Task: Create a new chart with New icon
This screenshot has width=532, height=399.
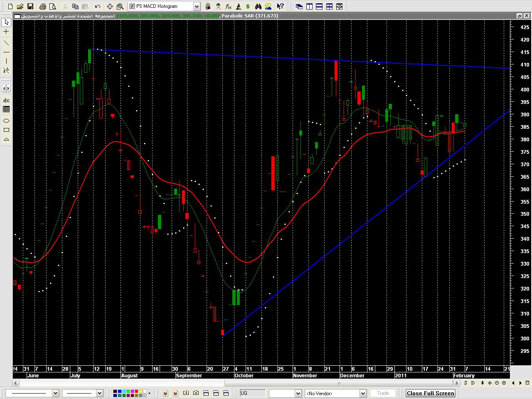Action: (x=10, y=6)
